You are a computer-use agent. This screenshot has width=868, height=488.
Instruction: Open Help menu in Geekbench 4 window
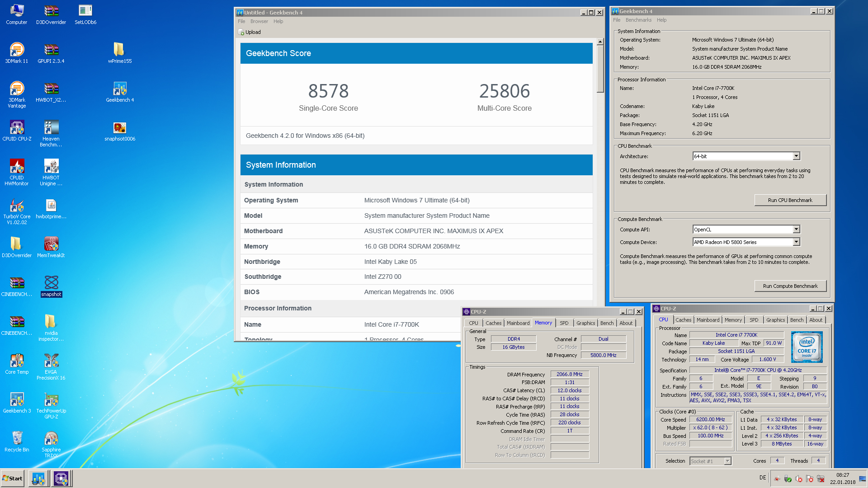click(x=661, y=20)
